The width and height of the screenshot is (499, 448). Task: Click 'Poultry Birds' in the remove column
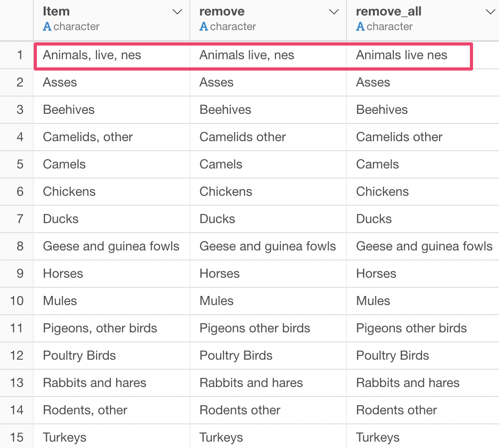pyautogui.click(x=236, y=356)
